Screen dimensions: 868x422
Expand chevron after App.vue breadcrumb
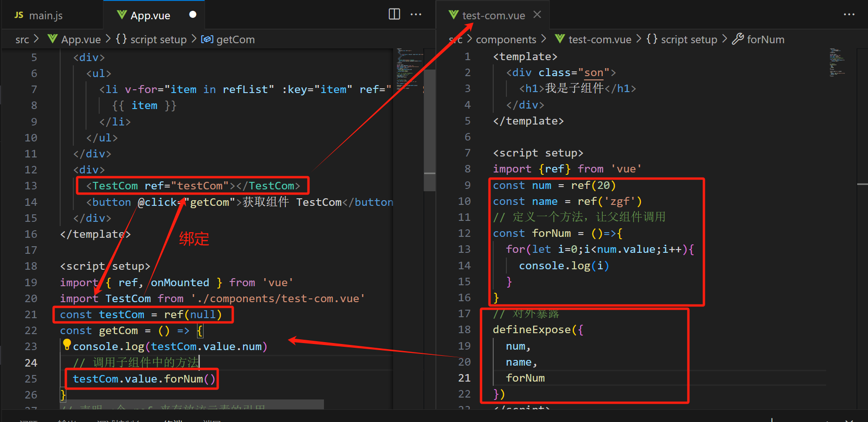click(108, 39)
